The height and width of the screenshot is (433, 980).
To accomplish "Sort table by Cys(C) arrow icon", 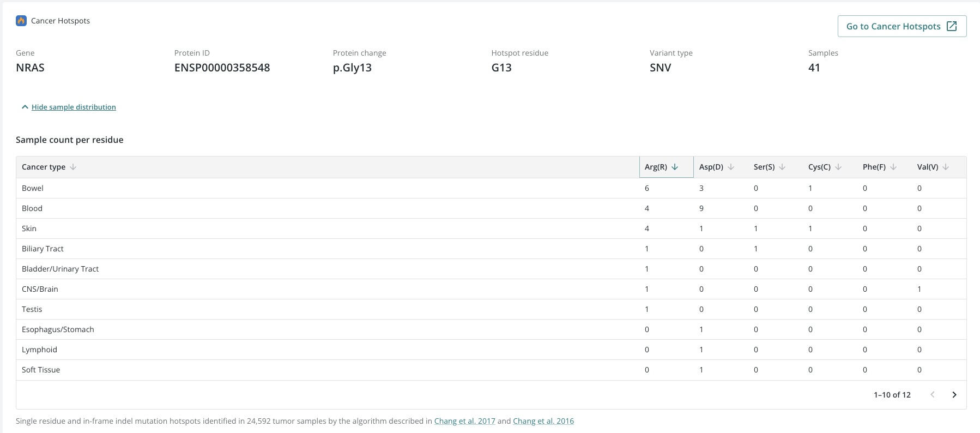I will pos(838,167).
